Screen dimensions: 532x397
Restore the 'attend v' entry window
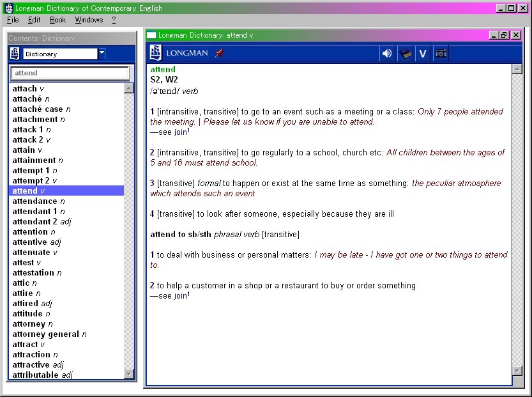pos(504,35)
